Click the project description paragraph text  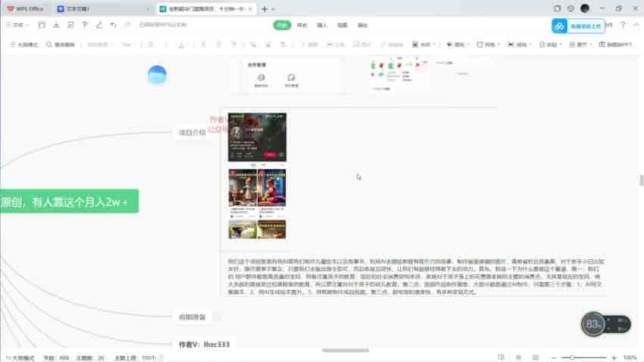(416, 276)
